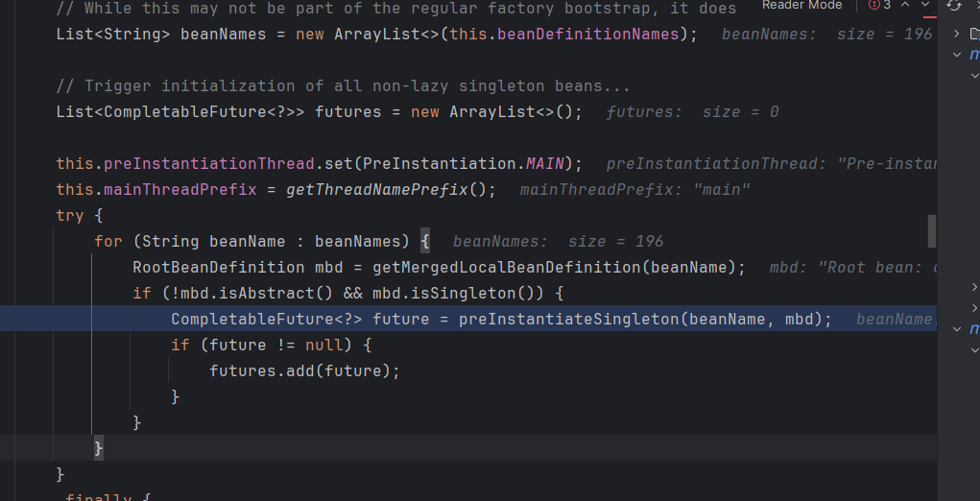Toggle Reader Mode in the editor

801,5
